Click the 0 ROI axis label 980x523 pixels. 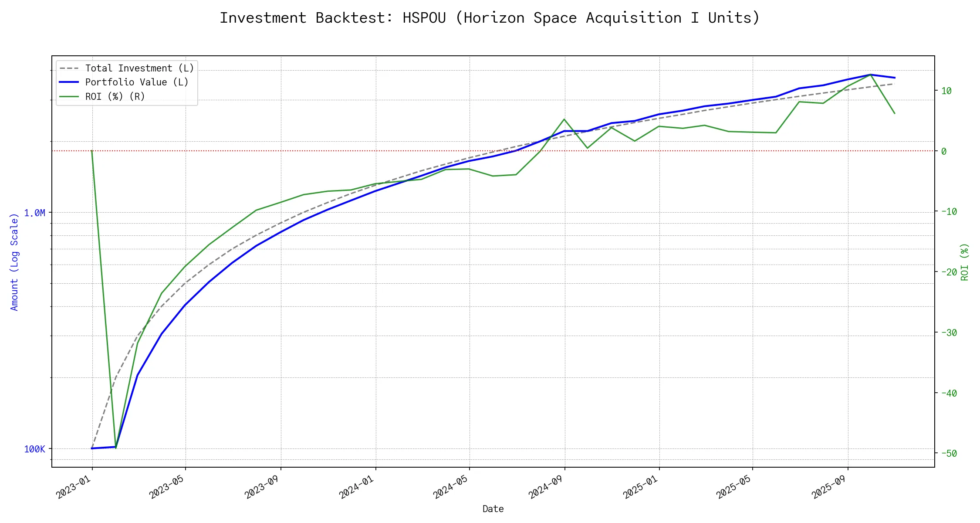[944, 151]
